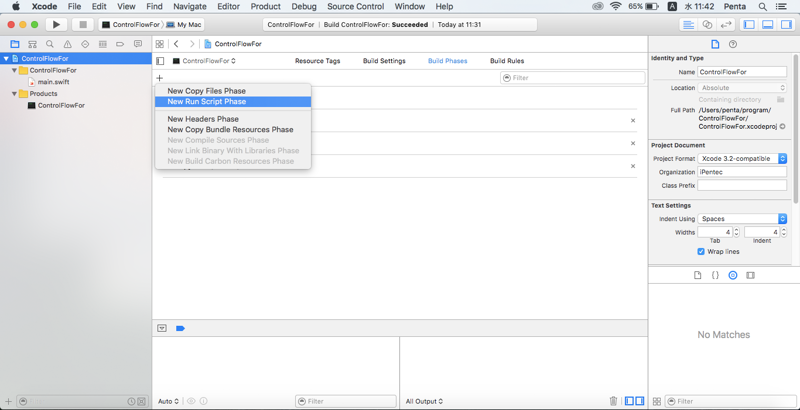Show the Project navigator
Viewport: 800px width, 410px height.
[x=15, y=44]
